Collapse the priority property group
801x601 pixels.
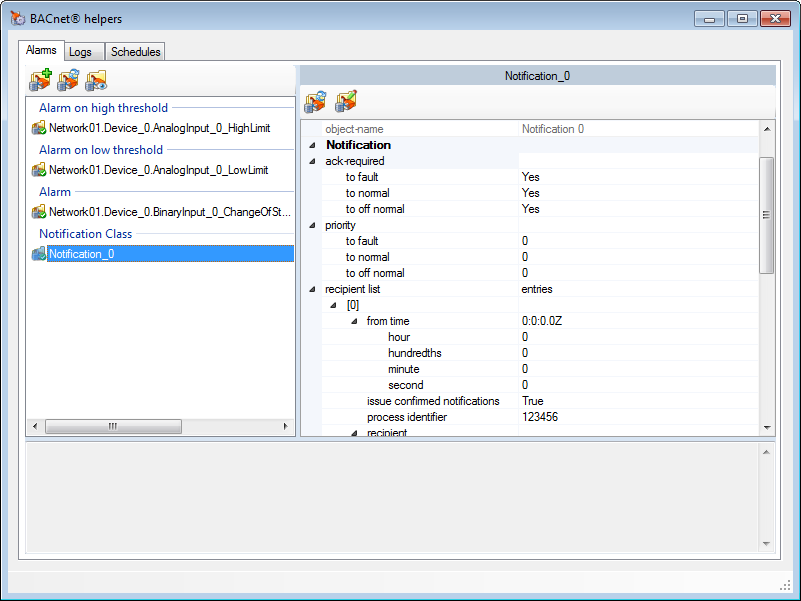click(313, 225)
